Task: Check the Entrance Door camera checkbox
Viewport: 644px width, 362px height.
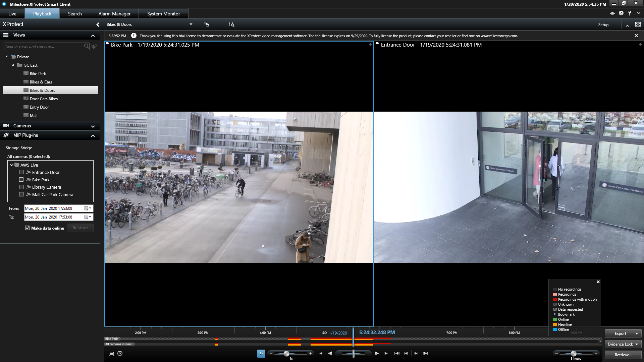Action: click(21, 172)
